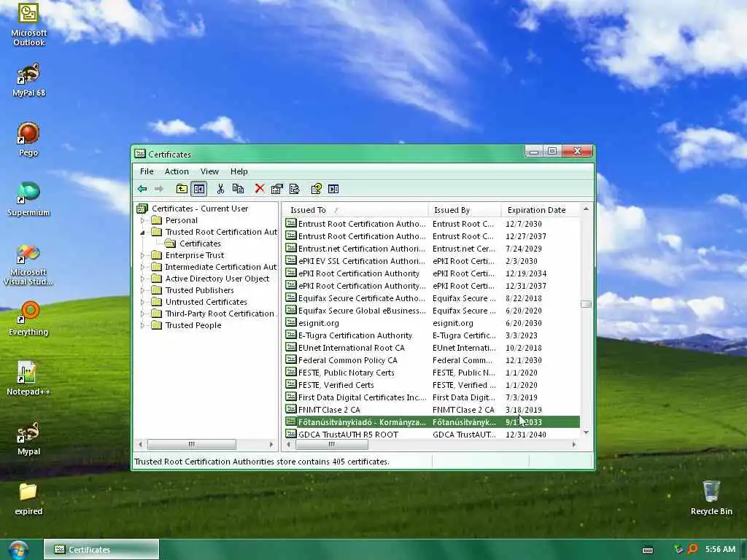This screenshot has width=747, height=560.
Task: Click the certificate list horizontal scroll right arrow
Action: [x=574, y=444]
